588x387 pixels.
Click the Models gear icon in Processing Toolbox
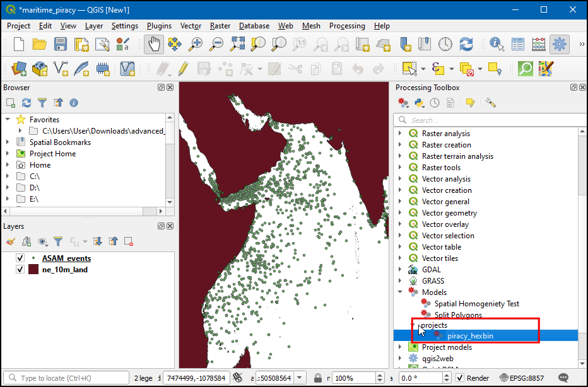tap(403, 103)
